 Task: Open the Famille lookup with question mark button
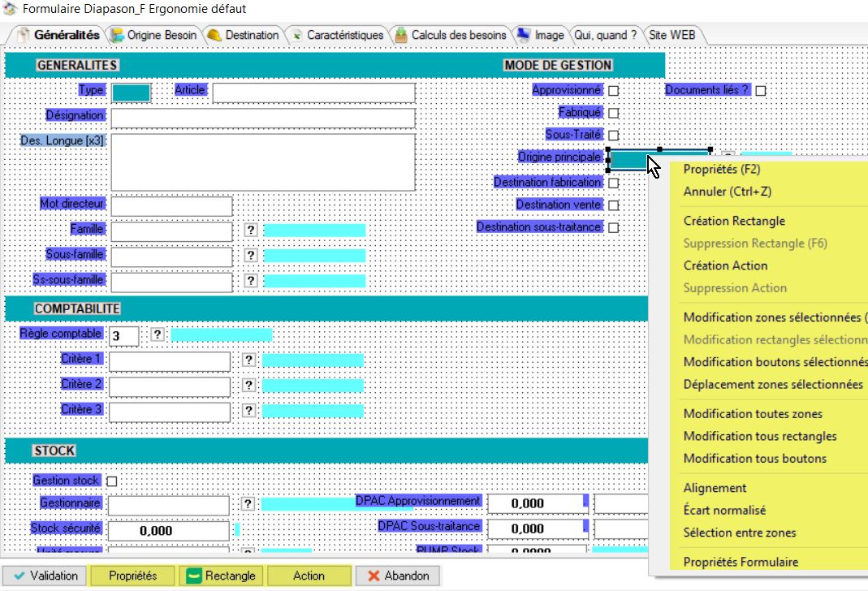(x=250, y=230)
